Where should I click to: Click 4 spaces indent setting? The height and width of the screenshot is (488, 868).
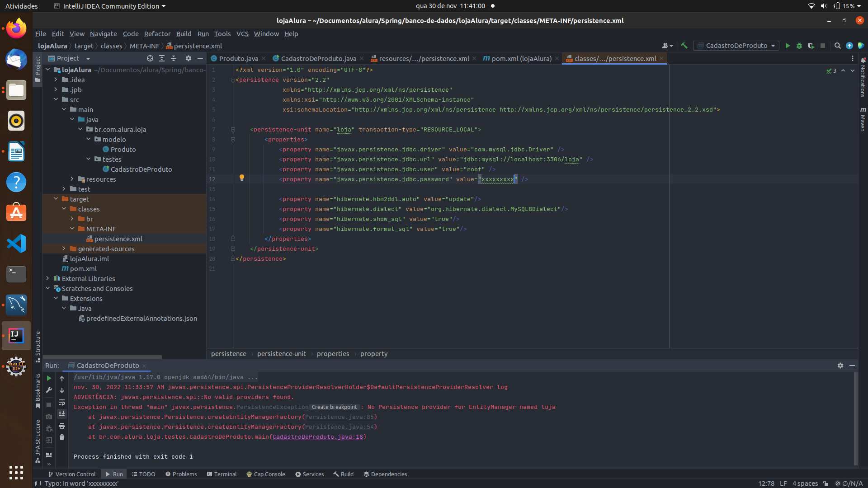(805, 483)
